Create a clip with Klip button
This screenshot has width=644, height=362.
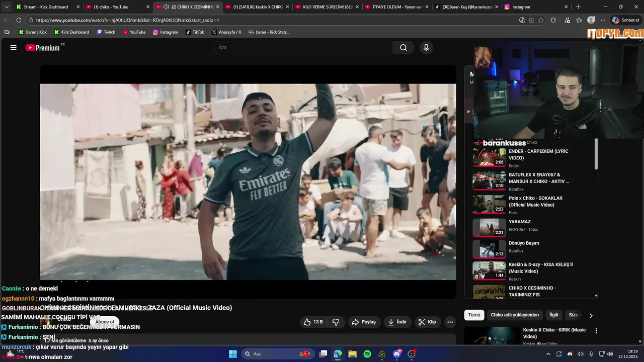428,322
